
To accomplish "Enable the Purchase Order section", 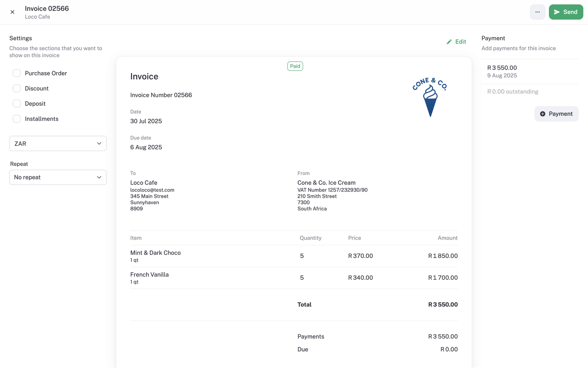I will coord(17,73).
